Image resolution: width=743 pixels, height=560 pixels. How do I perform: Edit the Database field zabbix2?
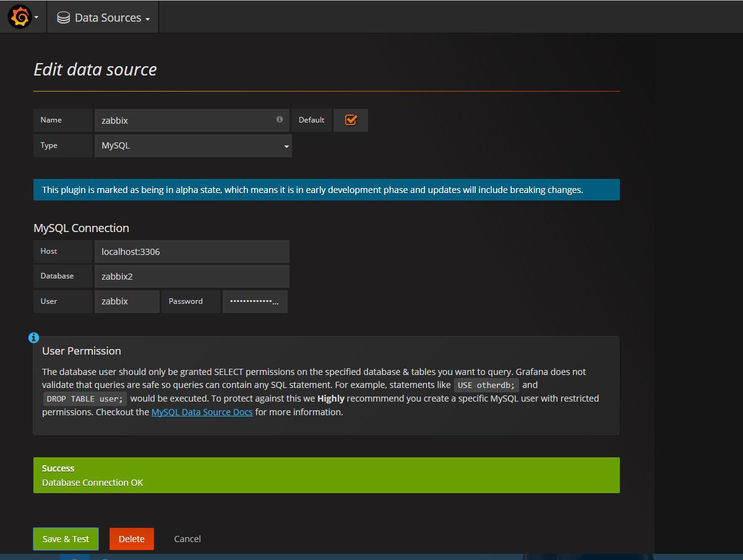click(192, 276)
